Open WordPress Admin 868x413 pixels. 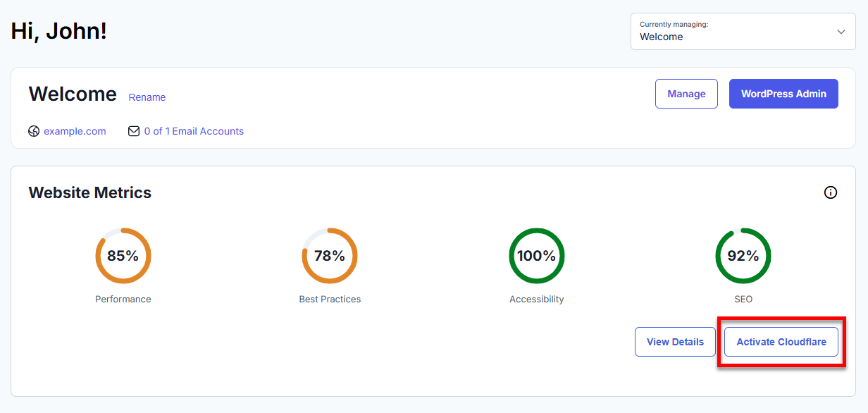click(783, 94)
